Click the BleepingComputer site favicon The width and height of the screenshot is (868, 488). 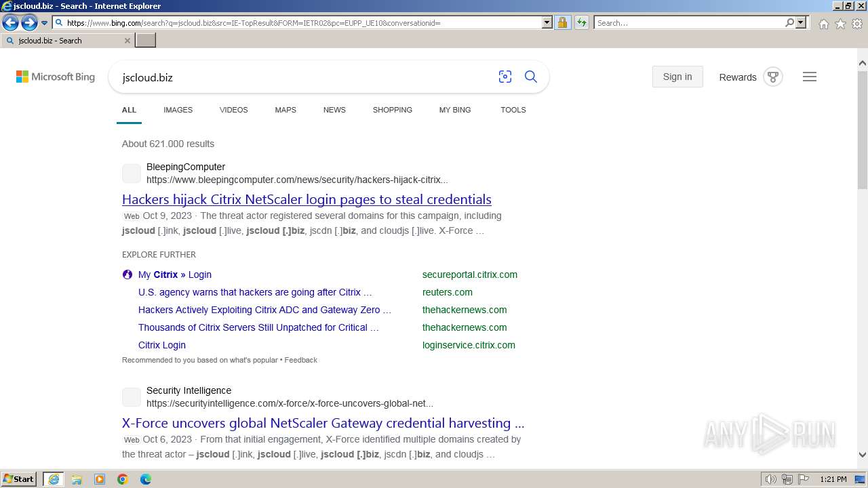(x=132, y=174)
